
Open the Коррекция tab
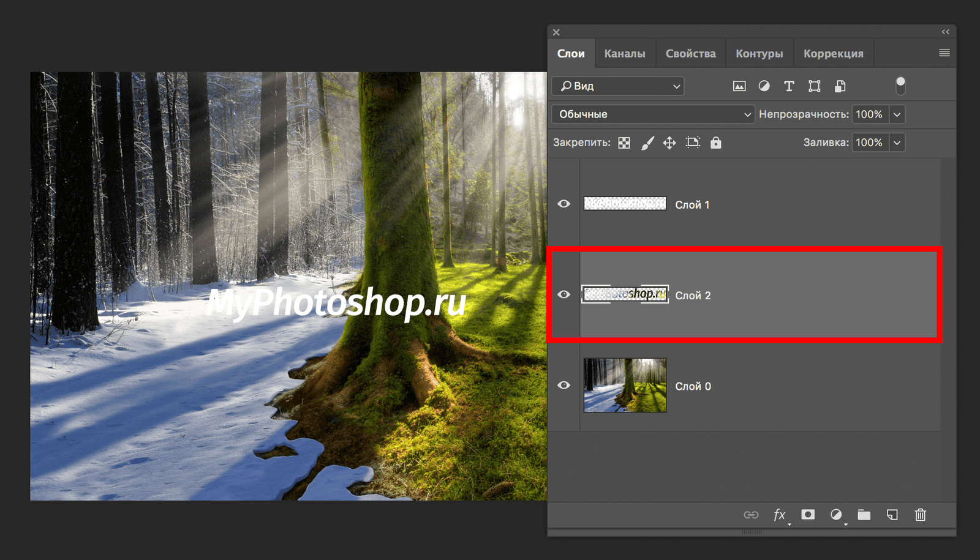[833, 54]
